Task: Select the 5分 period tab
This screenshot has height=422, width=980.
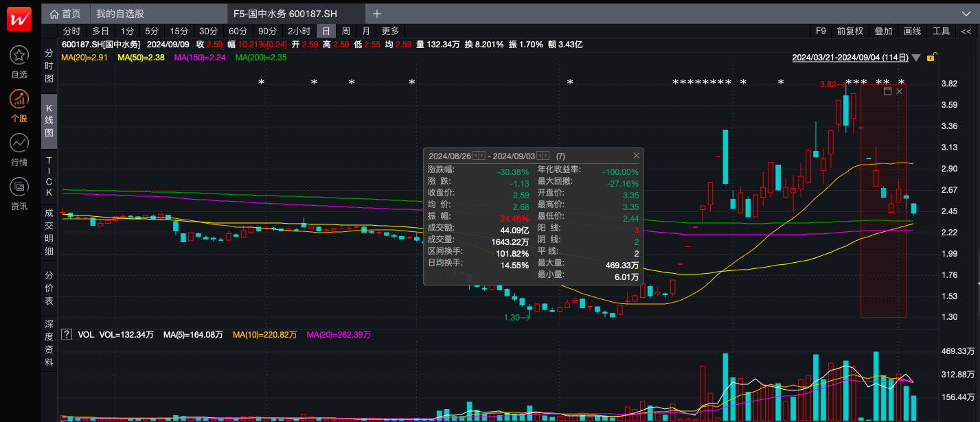Action: 151,31
